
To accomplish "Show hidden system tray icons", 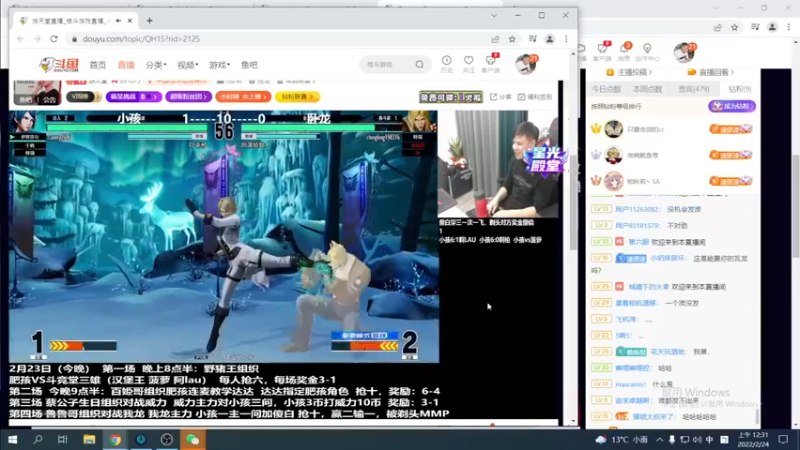I will point(660,439).
